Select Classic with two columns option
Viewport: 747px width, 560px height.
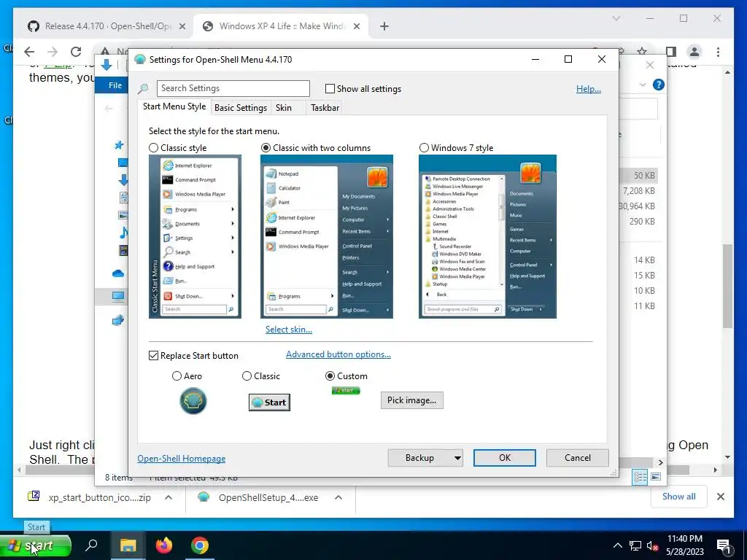(x=266, y=148)
